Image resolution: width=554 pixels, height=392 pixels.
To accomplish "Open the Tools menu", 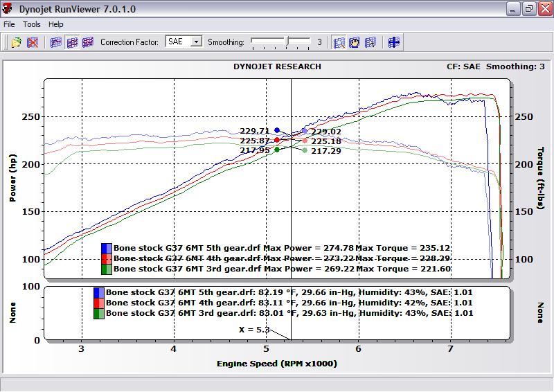I will [31, 24].
